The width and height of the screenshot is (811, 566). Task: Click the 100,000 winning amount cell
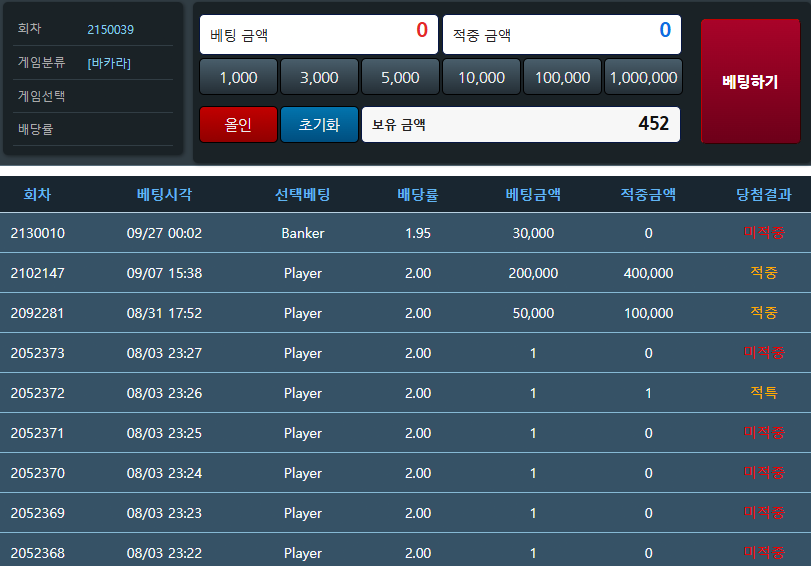click(649, 313)
